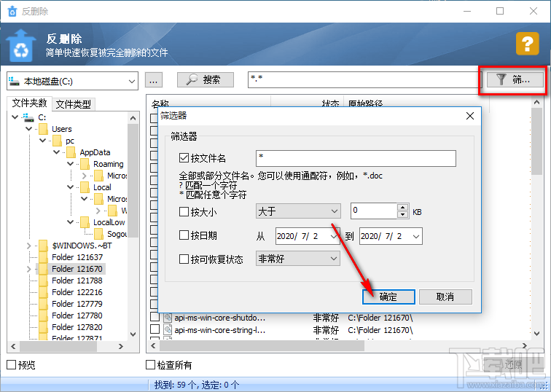Switch to the 文件类型 tab
Image resolution: width=551 pixels, height=392 pixels.
[73, 104]
